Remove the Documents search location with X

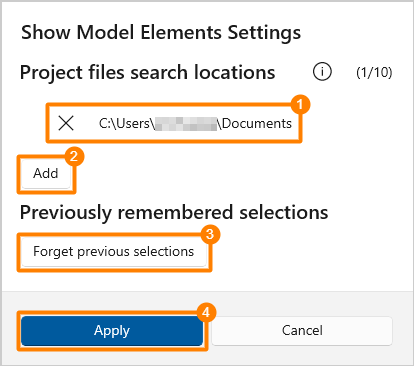click(66, 123)
